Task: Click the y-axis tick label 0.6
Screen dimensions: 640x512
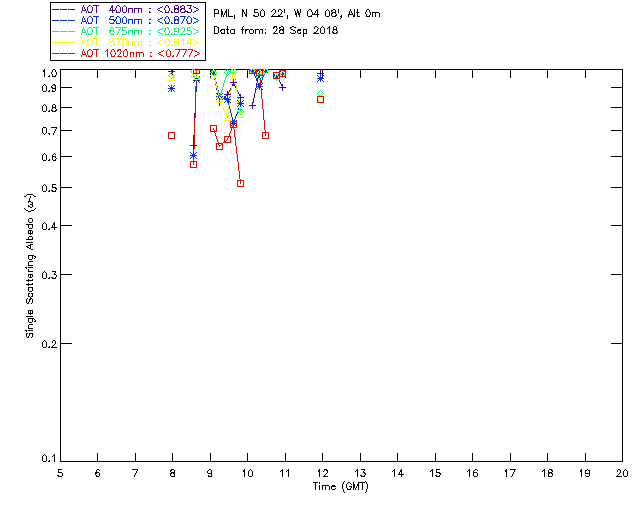Action: (x=49, y=157)
